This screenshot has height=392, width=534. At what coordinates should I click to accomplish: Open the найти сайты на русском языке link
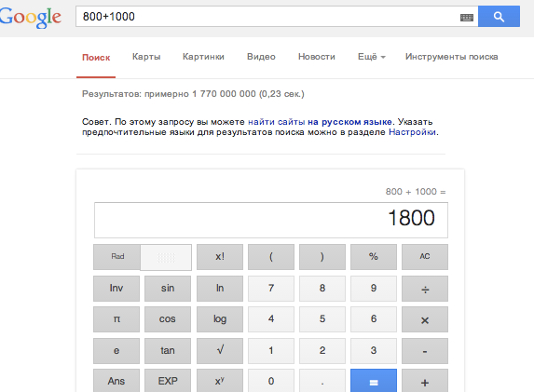tap(320, 122)
